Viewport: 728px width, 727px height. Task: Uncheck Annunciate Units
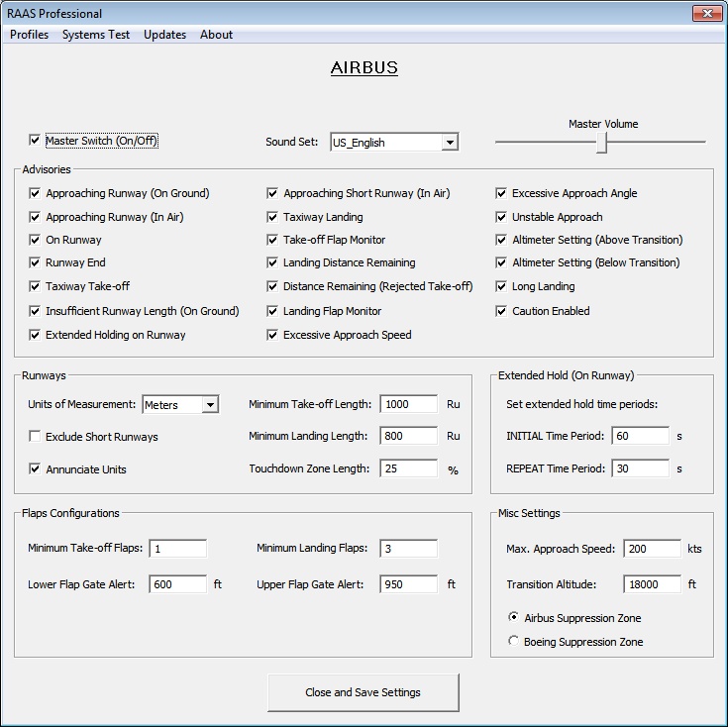coord(35,468)
